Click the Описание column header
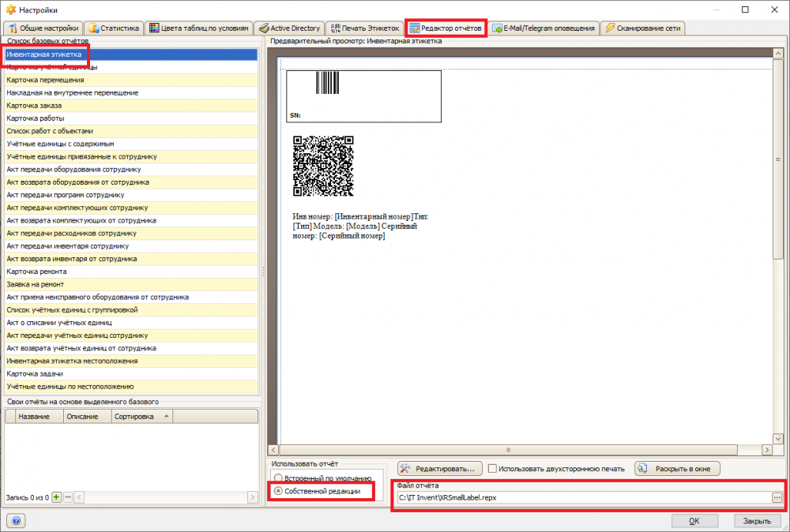The height and width of the screenshot is (532, 790). pyautogui.click(x=88, y=416)
